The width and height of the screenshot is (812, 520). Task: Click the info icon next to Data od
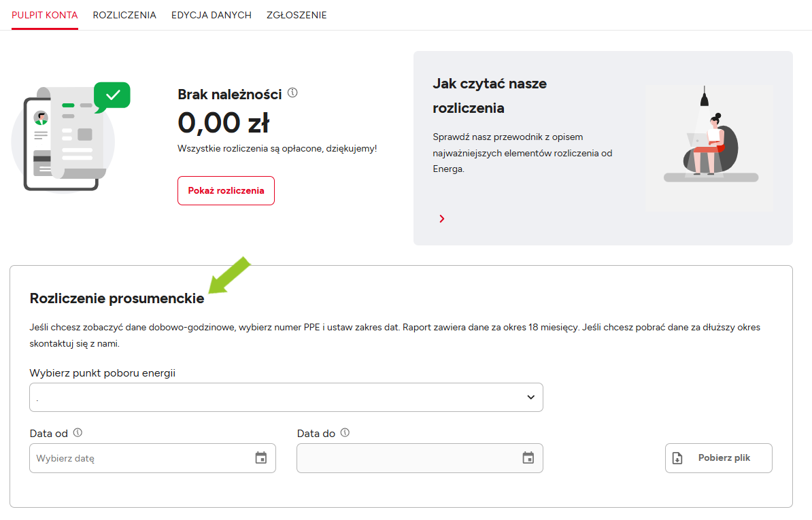click(x=78, y=433)
